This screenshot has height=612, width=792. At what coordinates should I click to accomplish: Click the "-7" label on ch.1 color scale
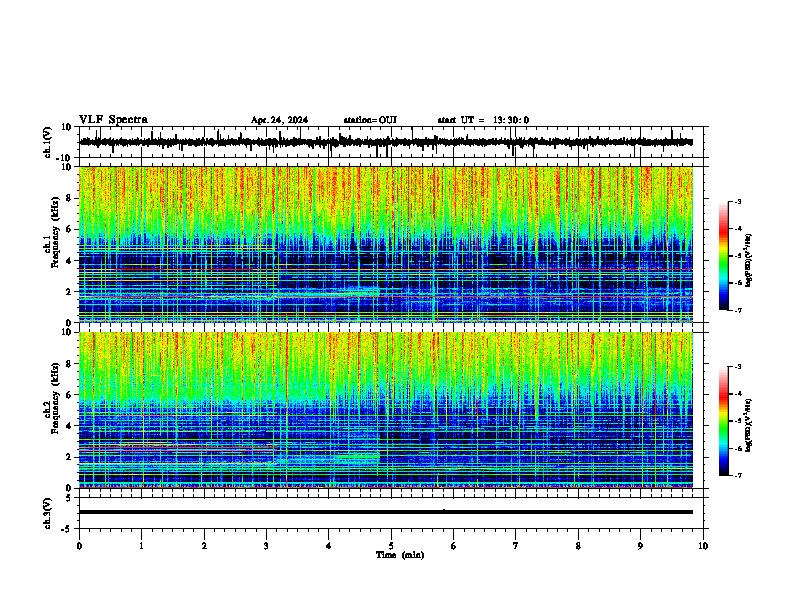coord(738,310)
